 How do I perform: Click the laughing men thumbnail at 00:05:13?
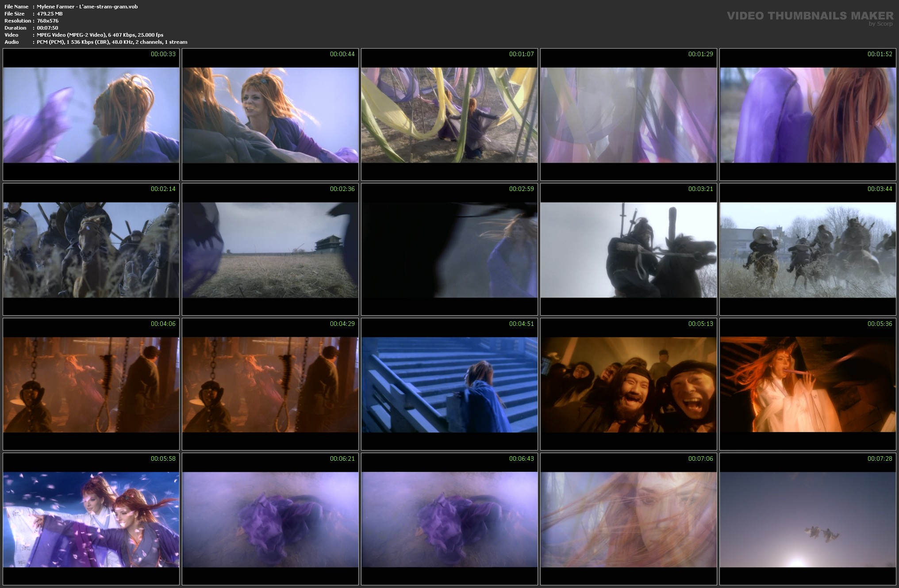pyautogui.click(x=629, y=384)
